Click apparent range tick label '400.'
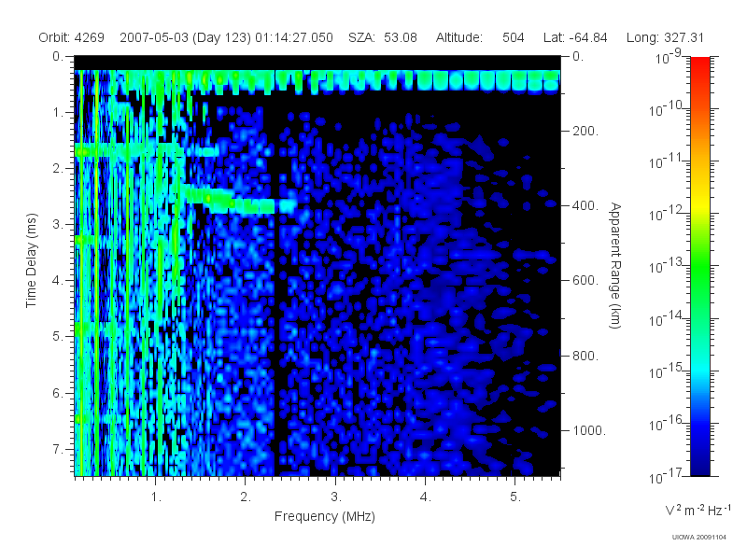Image resolution: width=747 pixels, height=560 pixels. 585,205
